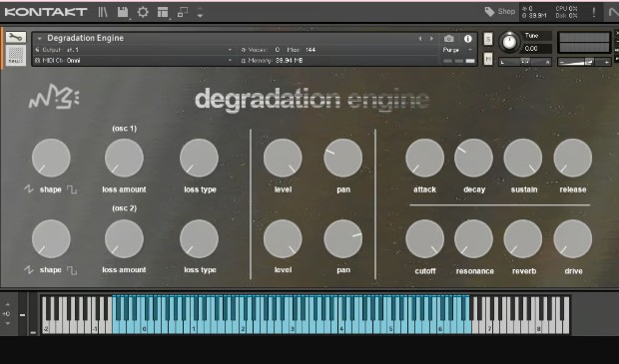
Task: Click the Tune value 0.00 field
Action: pyautogui.click(x=537, y=49)
